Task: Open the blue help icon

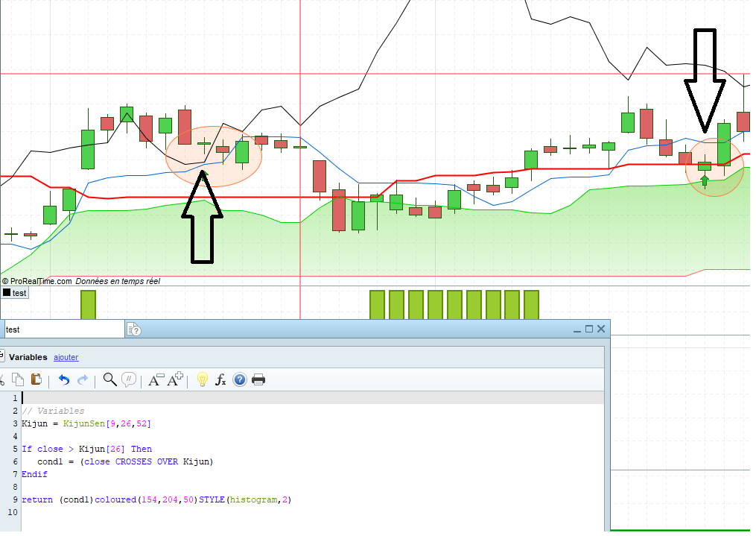Action: coord(240,379)
